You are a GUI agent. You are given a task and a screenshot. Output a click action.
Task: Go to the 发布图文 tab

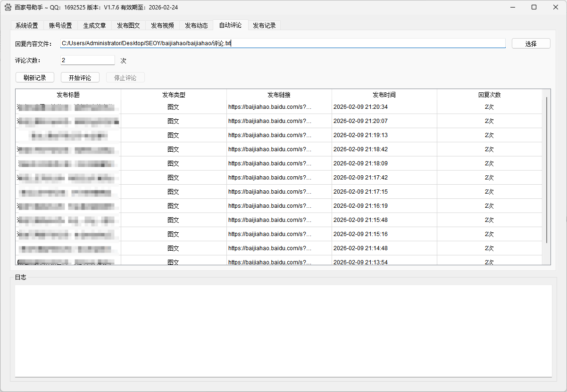click(x=128, y=25)
